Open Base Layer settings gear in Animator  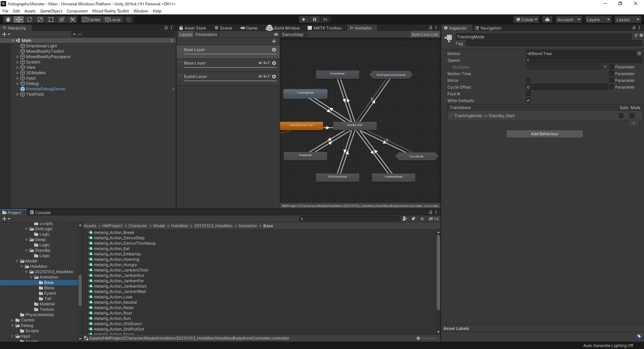(274, 49)
